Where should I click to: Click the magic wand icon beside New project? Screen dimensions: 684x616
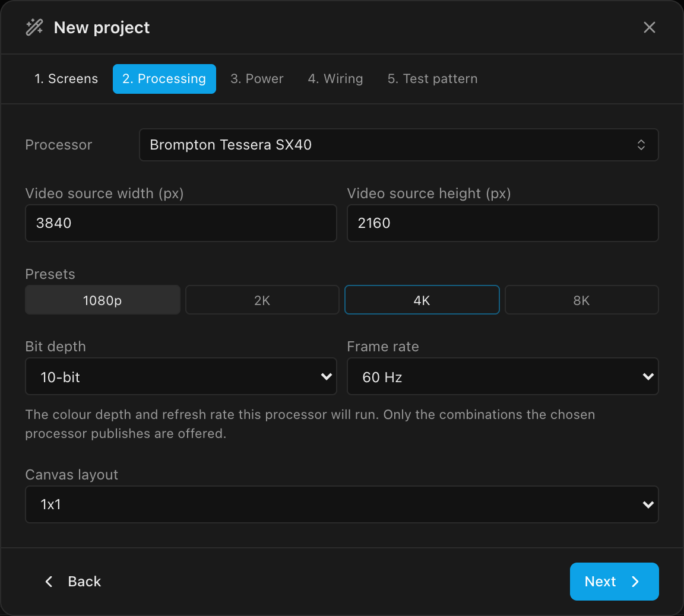click(x=34, y=27)
